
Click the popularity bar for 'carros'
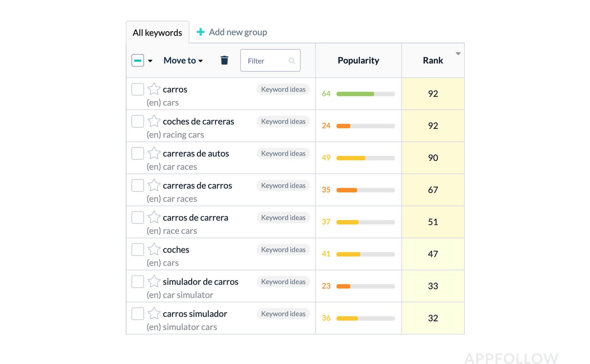(365, 94)
